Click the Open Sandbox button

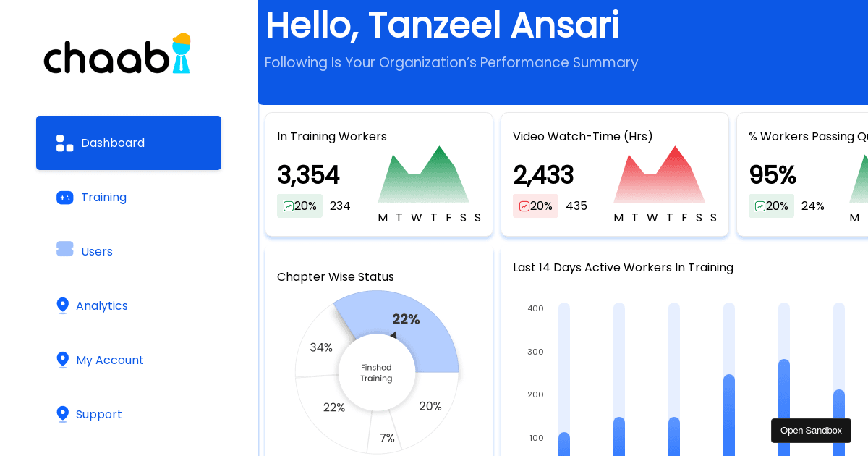click(811, 431)
